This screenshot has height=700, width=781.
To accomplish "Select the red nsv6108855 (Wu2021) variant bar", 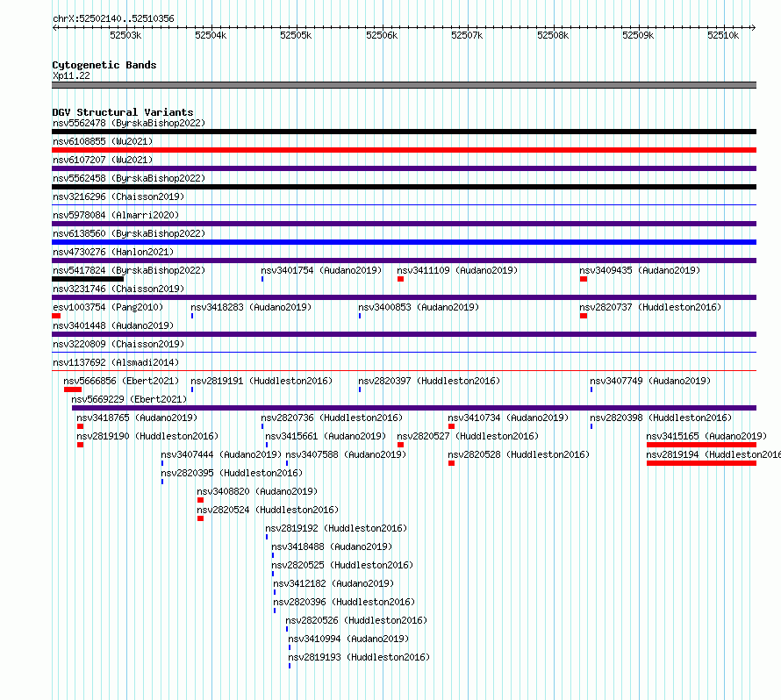I will click(x=404, y=150).
